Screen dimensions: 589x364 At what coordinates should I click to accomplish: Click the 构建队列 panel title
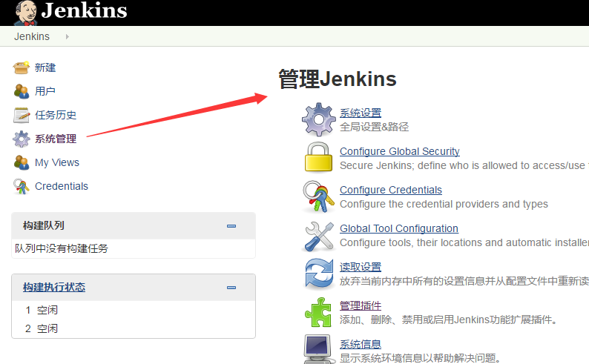(44, 225)
